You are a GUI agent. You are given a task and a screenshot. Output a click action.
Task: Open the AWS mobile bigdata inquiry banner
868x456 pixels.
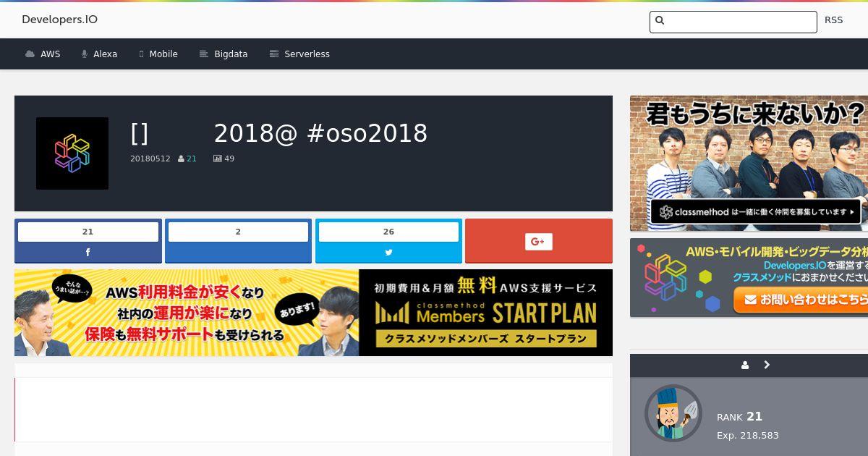click(x=749, y=278)
